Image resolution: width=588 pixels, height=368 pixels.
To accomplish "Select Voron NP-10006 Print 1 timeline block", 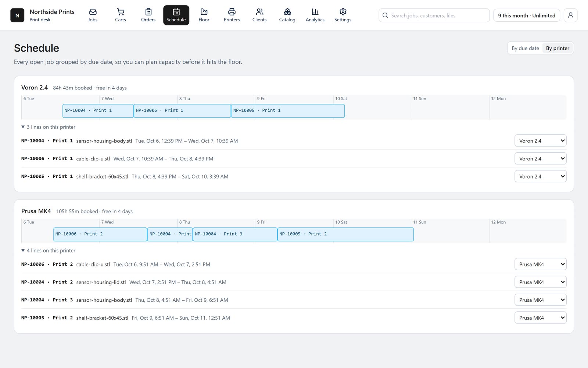I will (x=182, y=111).
